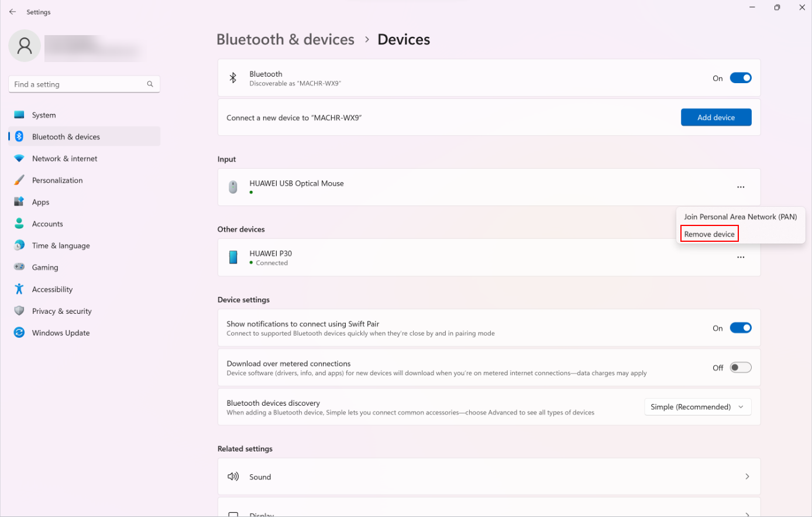Click the search magnifier icon in Find a setting
Screen dimensions: 812x517
tap(150, 84)
